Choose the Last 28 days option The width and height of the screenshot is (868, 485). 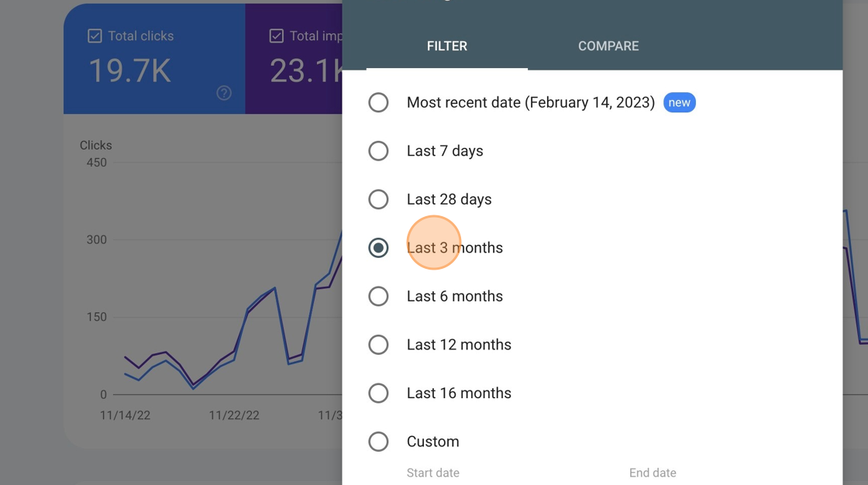click(x=378, y=199)
